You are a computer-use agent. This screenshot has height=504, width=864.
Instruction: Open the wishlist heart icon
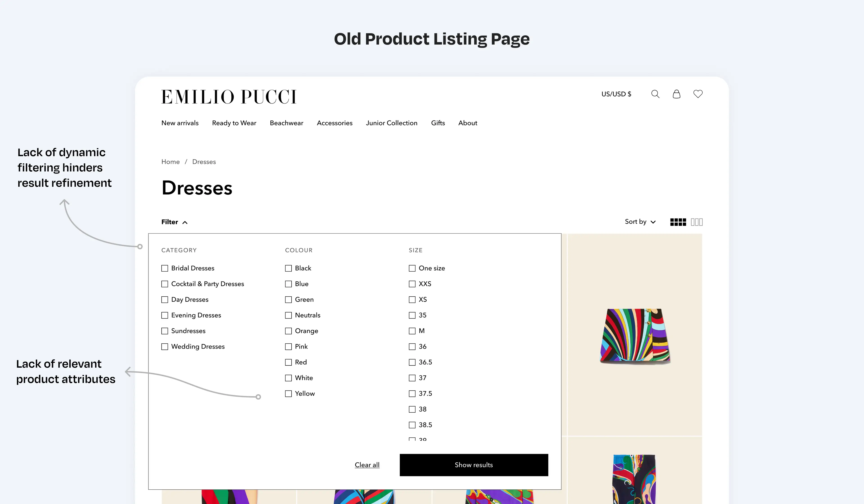coord(698,94)
